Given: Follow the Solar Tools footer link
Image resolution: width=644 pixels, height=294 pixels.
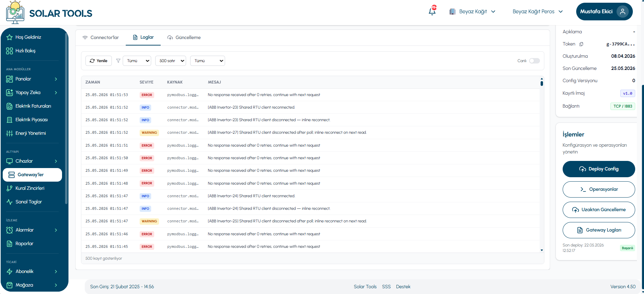Looking at the screenshot, I should 365,287.
